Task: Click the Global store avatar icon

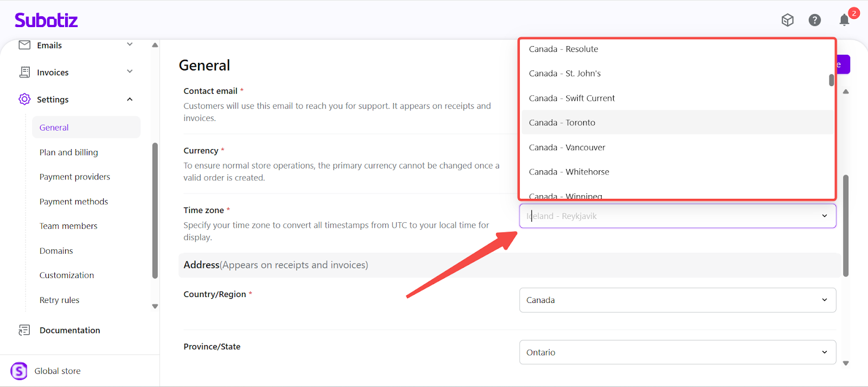Action: tap(19, 371)
